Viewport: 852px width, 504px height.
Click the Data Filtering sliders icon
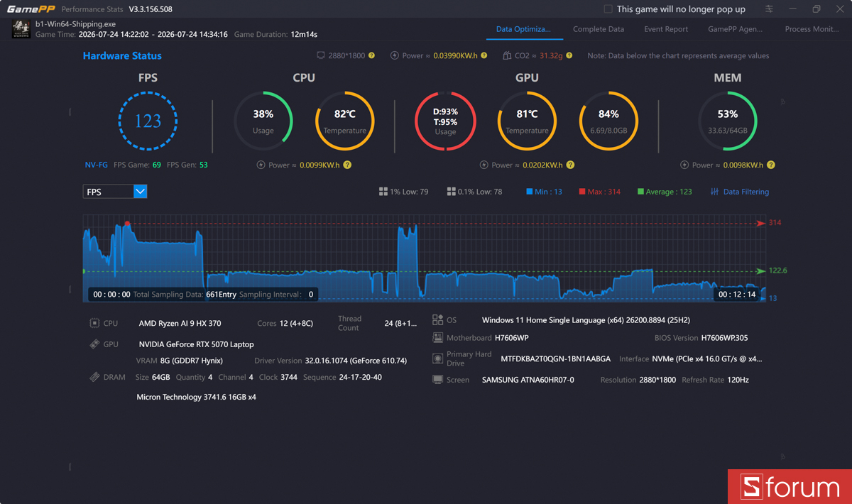[714, 192]
